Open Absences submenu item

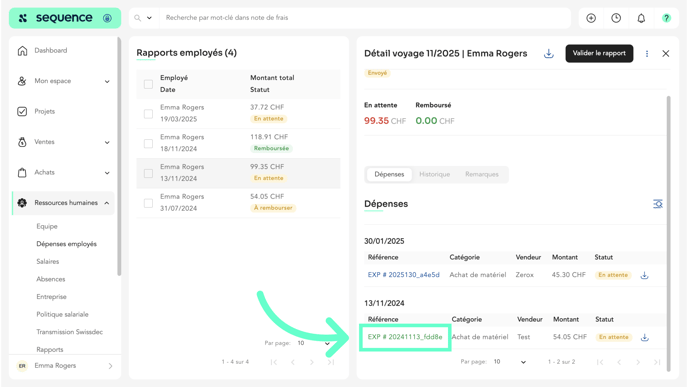point(50,279)
